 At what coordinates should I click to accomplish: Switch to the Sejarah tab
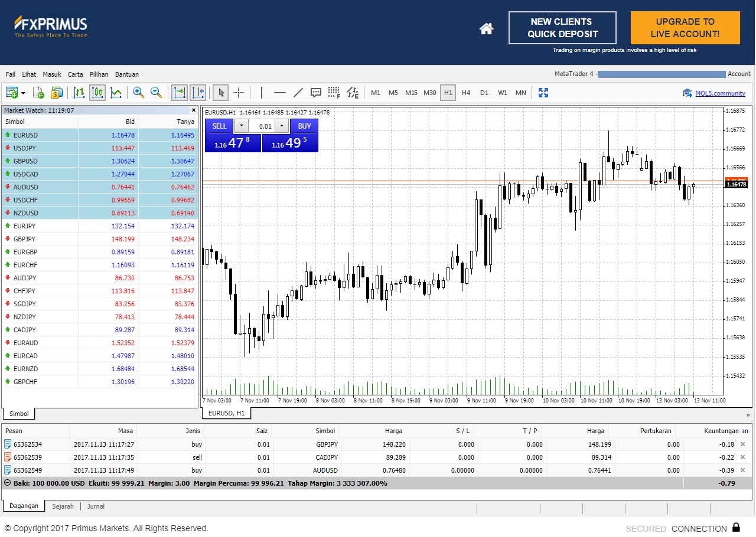pos(63,506)
